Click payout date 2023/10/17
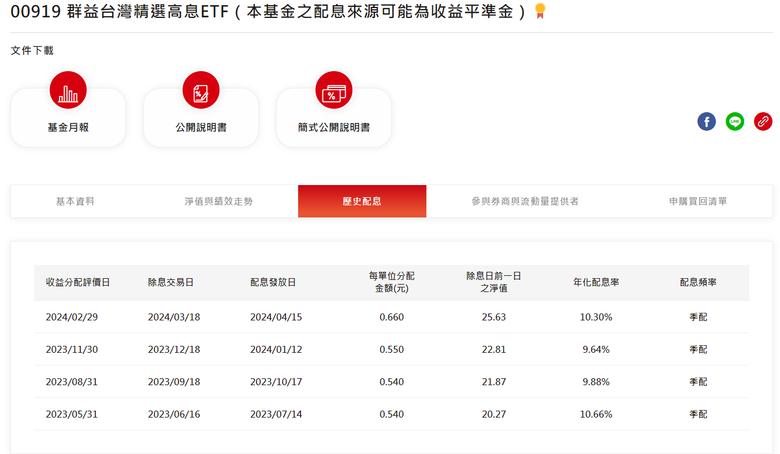Screen dimensions: 780x454 276,382
